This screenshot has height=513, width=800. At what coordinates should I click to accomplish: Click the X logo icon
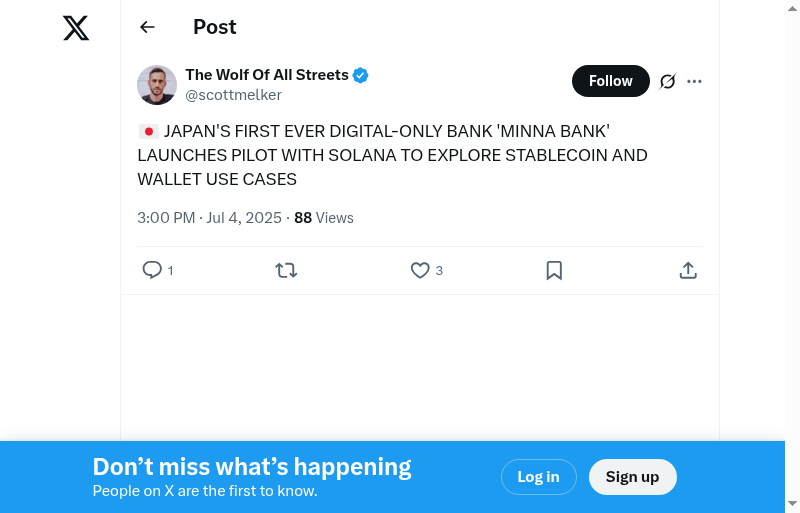click(x=76, y=28)
